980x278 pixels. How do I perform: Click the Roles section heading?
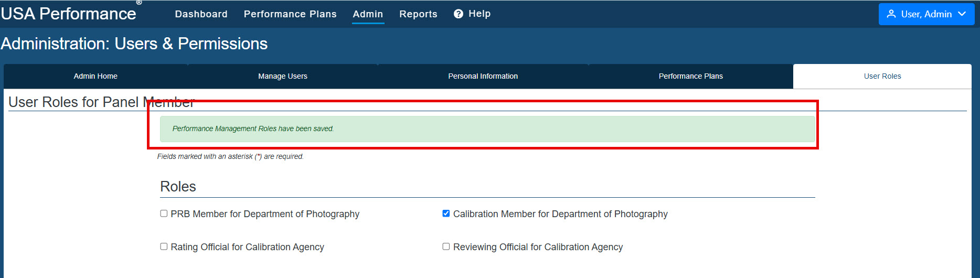[178, 187]
